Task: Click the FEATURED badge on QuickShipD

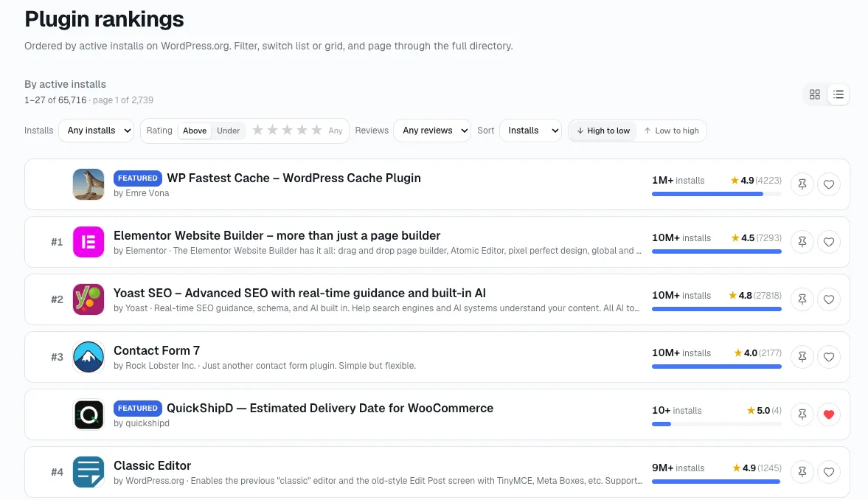Action: tap(138, 409)
